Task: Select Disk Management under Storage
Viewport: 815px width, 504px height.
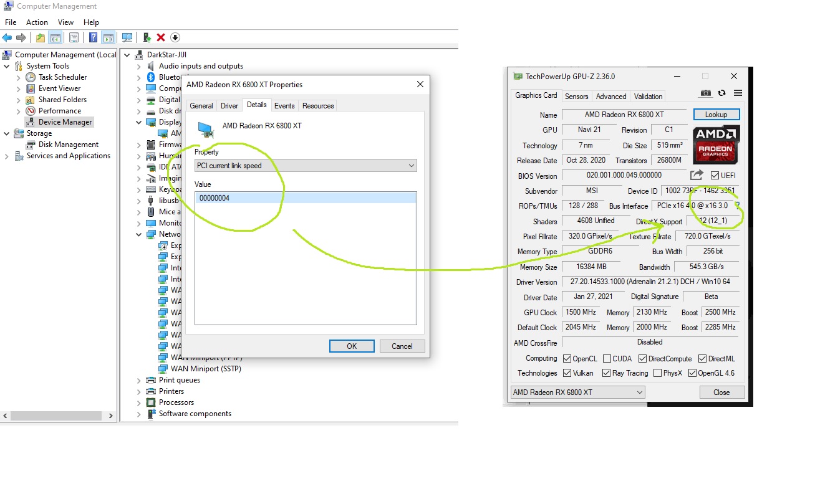Action: click(x=69, y=145)
